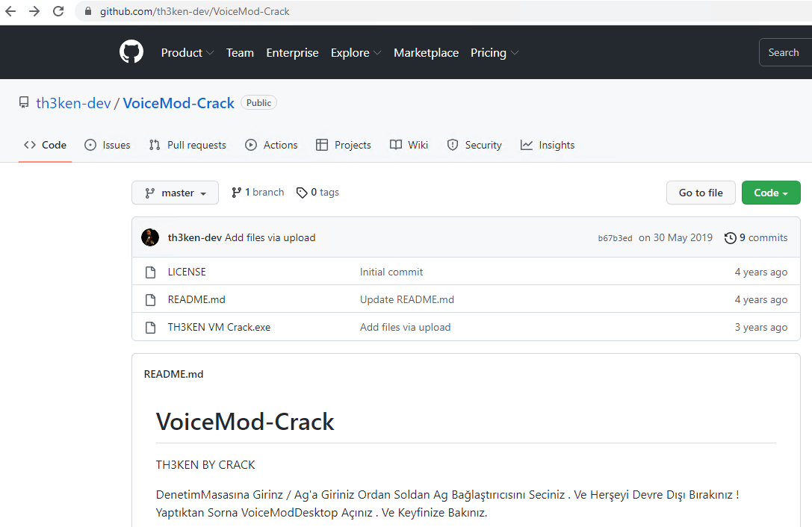Screen dimensions: 812x527
Task: Click the branch icon next to 1 branch
Action: [x=236, y=193]
